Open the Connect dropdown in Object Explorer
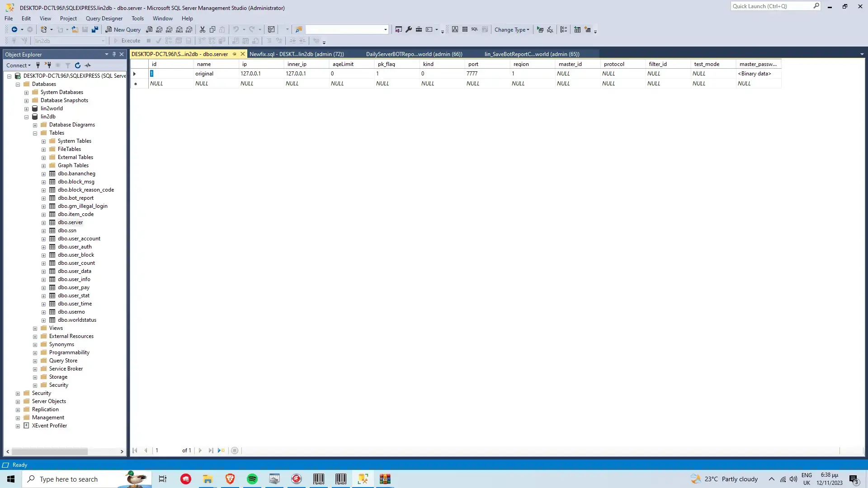This screenshot has width=868, height=488. click(x=19, y=66)
